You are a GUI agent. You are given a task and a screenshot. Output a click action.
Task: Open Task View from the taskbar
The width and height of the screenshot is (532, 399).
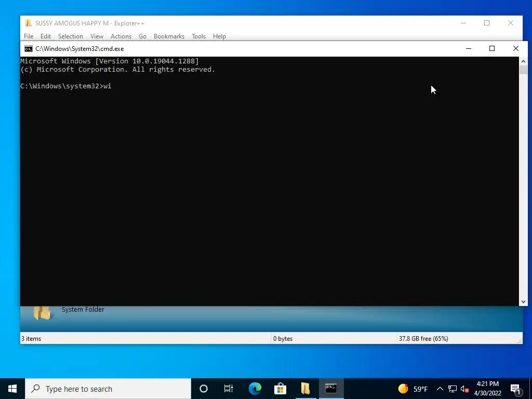click(229, 389)
